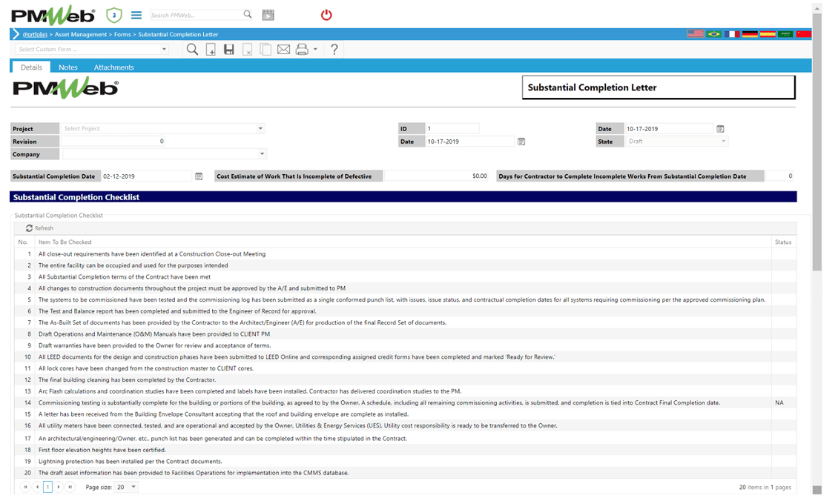Click the Revision number field
The height and width of the screenshot is (504, 838).
click(113, 142)
